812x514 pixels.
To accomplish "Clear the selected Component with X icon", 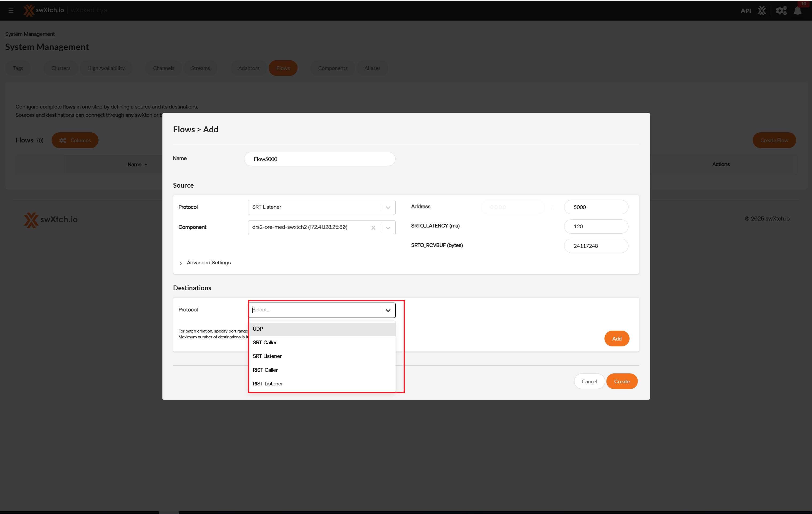I will point(373,228).
